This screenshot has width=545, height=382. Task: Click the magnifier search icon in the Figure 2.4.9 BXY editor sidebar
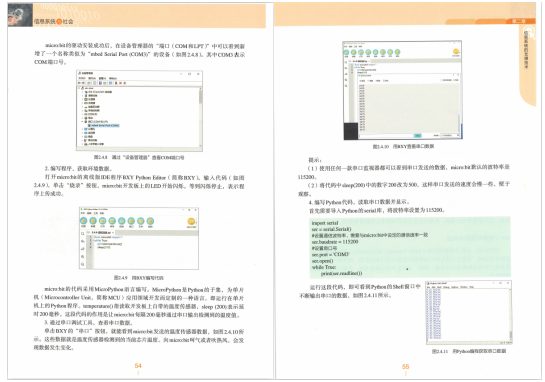83,234
